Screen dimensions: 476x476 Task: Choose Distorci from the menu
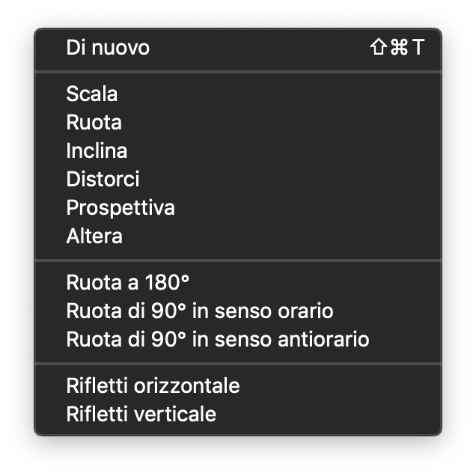103,180
